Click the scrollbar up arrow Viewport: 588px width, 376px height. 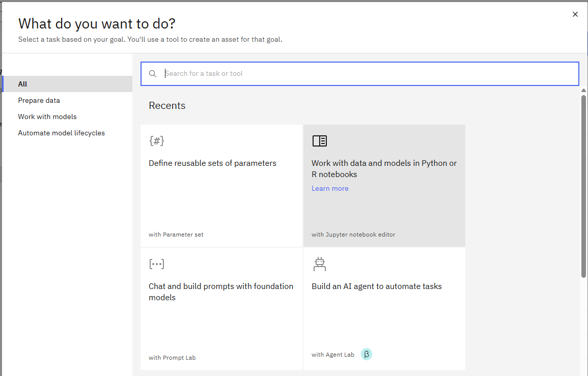583,91
